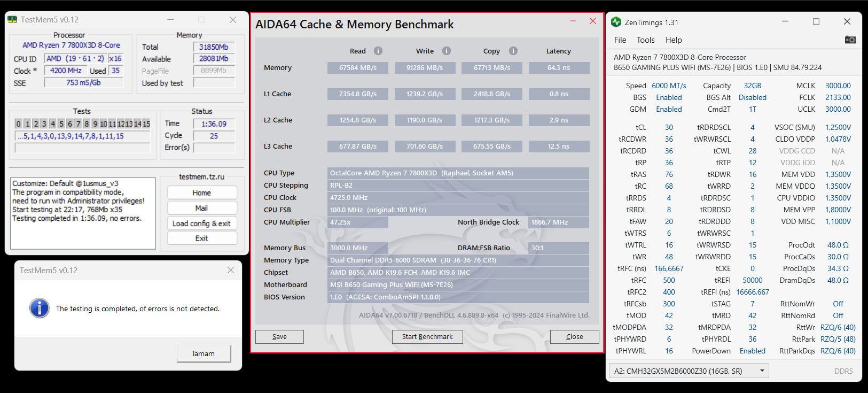Click the PowerDown Enabled value in ZenTimings
This screenshot has width=868, height=393.
tap(753, 351)
